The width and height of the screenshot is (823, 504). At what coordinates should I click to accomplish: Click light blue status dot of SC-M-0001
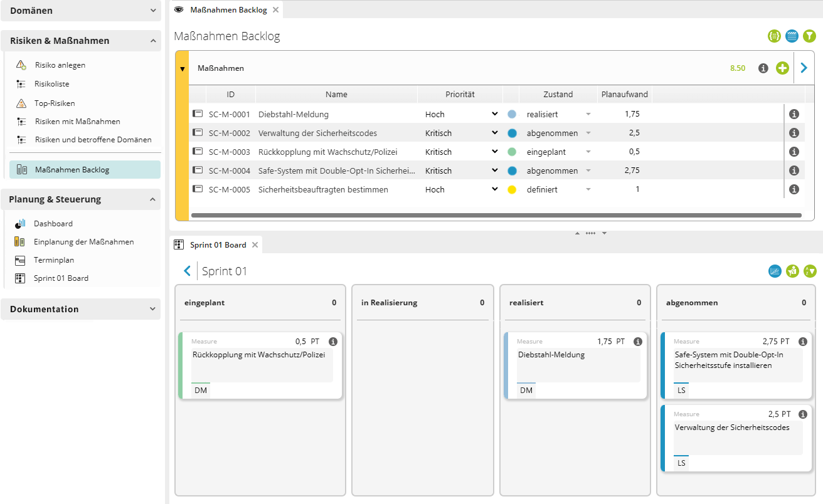pyautogui.click(x=512, y=114)
